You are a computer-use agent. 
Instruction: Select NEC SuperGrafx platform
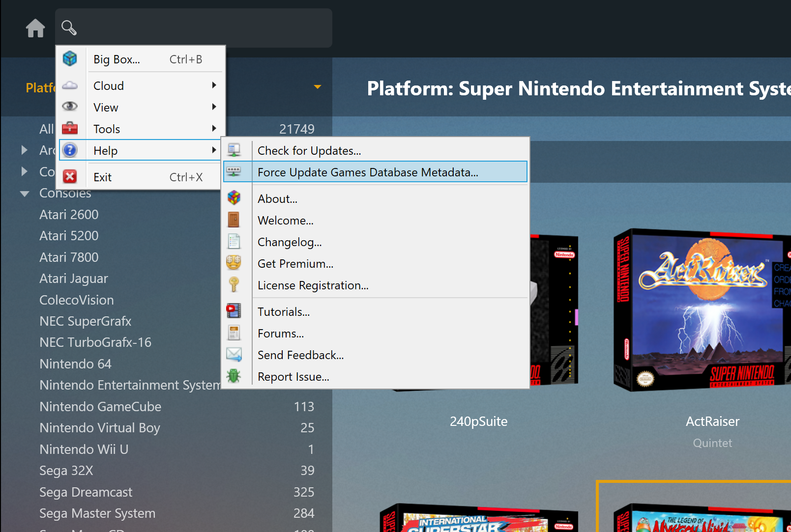[86, 321]
